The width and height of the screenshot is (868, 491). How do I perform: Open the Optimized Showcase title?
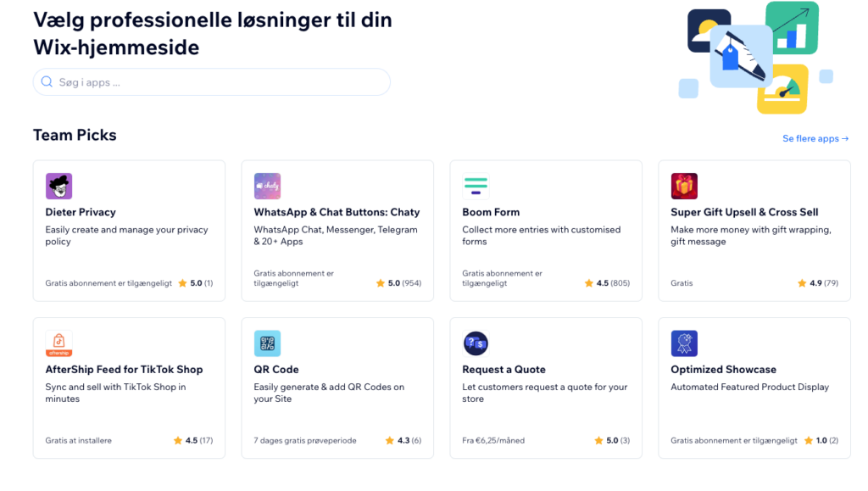[723, 370]
